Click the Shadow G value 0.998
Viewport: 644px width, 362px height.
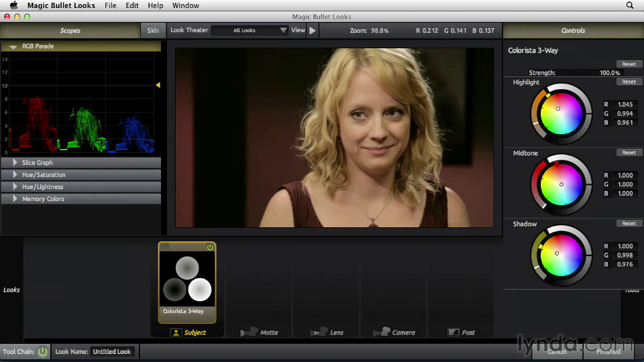[x=625, y=255]
